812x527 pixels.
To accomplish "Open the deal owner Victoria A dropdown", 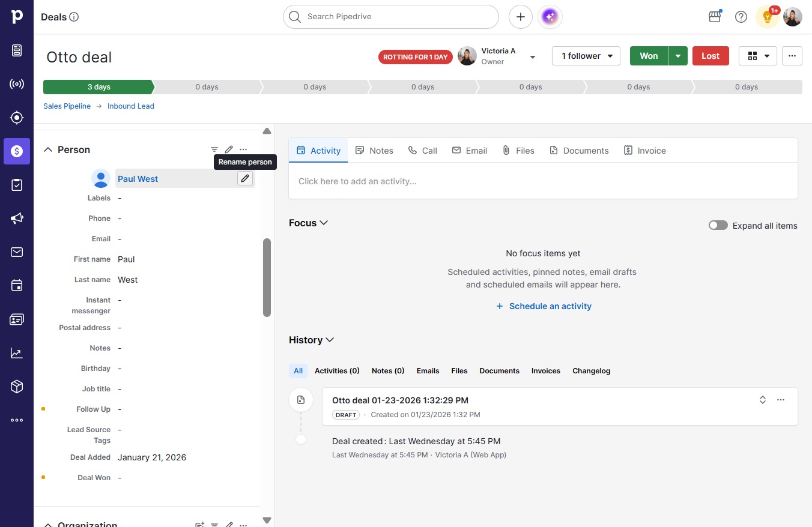I will coord(532,57).
